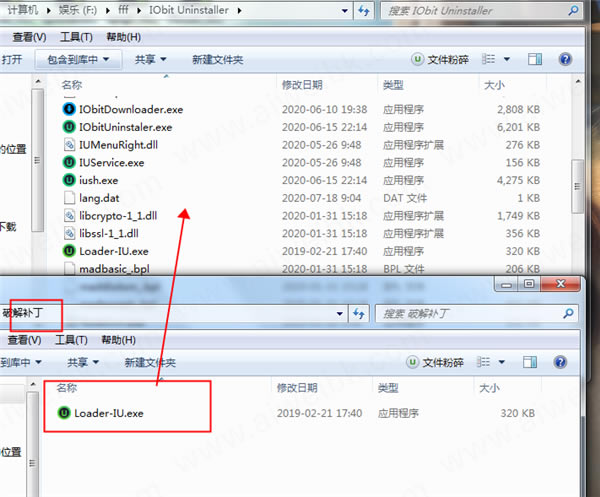Expand chevron after fff breadcrumb
This screenshot has width=600, height=497.
(139, 10)
